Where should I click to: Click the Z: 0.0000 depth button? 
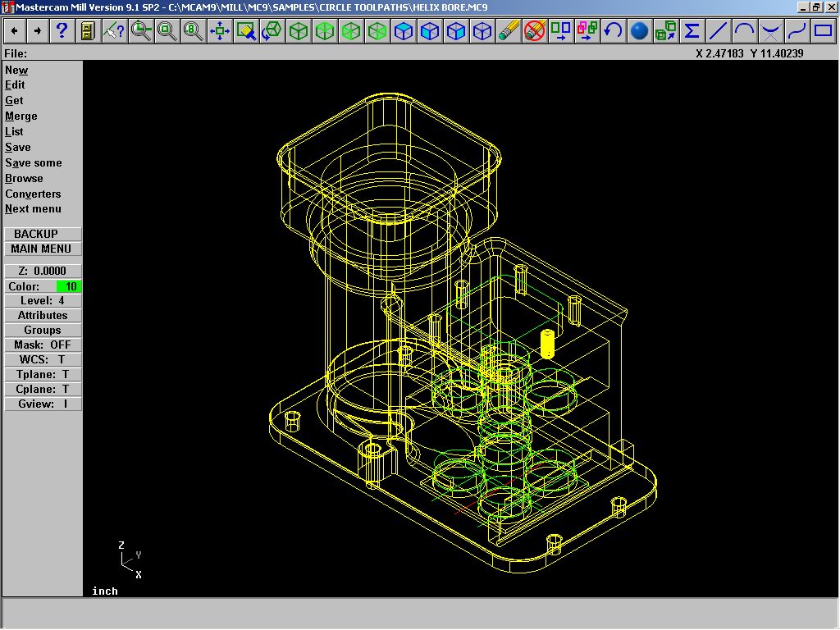pos(43,271)
